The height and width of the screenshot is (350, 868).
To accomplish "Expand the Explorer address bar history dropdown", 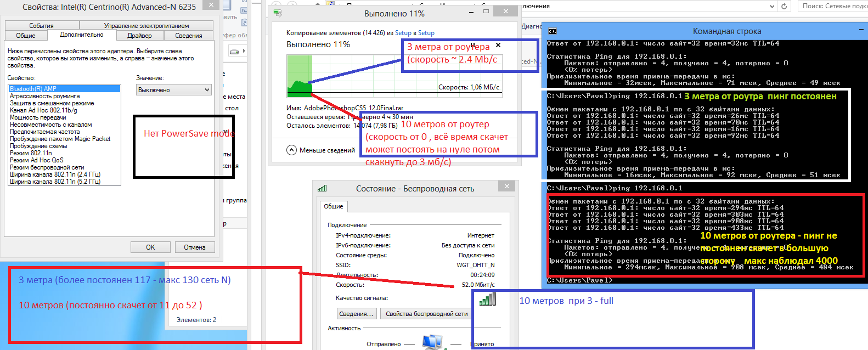I will click(x=772, y=6).
